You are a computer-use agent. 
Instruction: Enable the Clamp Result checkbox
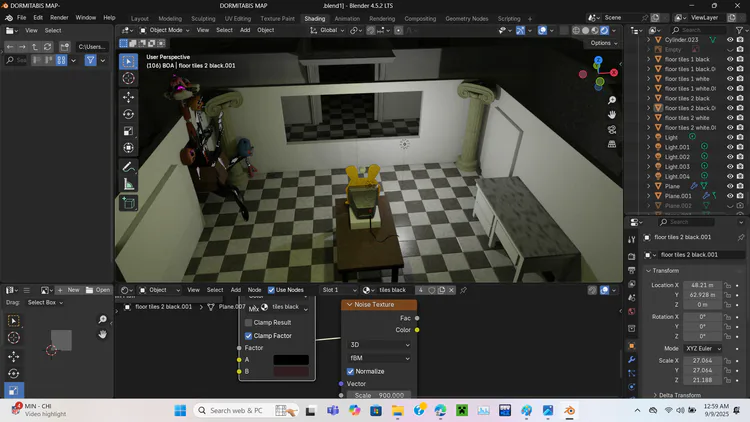pos(248,322)
